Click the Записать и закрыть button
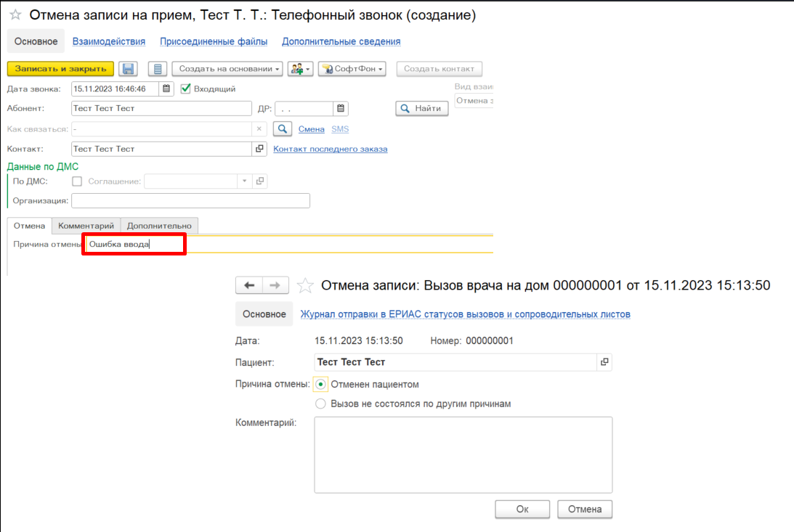 (x=60, y=68)
